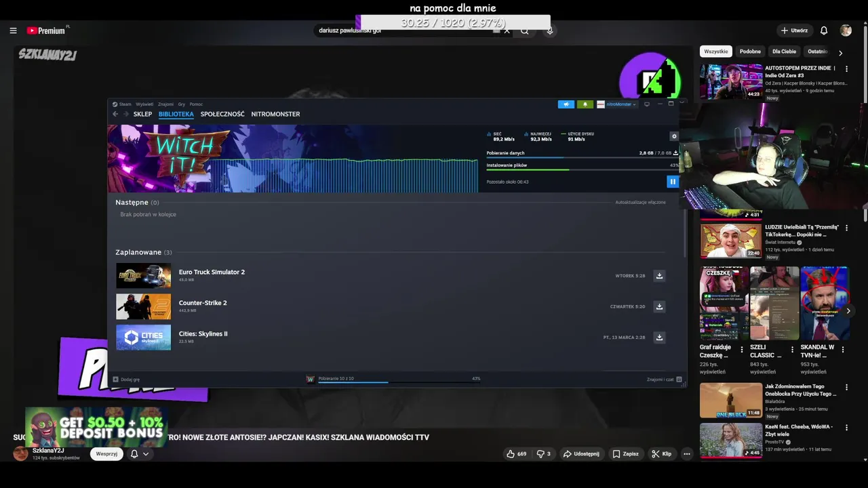Open options for LUDZIE Uwielbiali video
Viewport: 868px width, 488px height.
coord(846,228)
